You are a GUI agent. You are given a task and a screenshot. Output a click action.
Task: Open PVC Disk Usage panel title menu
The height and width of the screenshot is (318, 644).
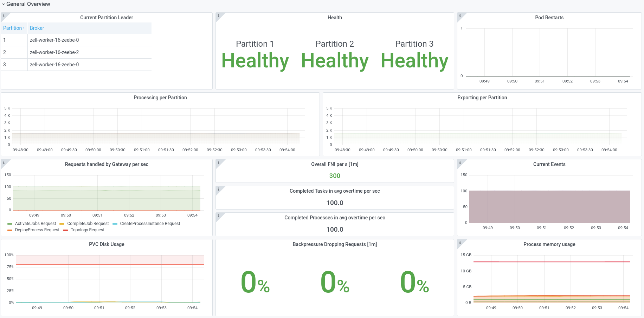pyautogui.click(x=107, y=244)
